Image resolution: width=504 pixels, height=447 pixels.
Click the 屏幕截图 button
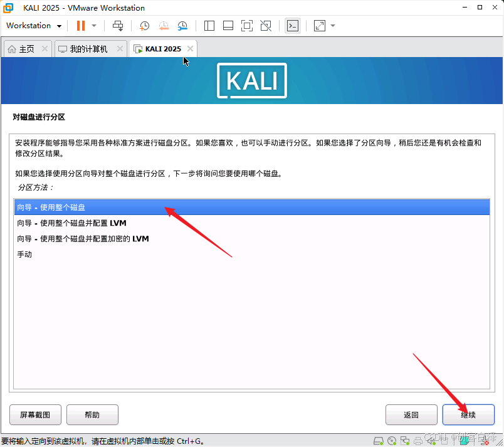click(x=35, y=415)
